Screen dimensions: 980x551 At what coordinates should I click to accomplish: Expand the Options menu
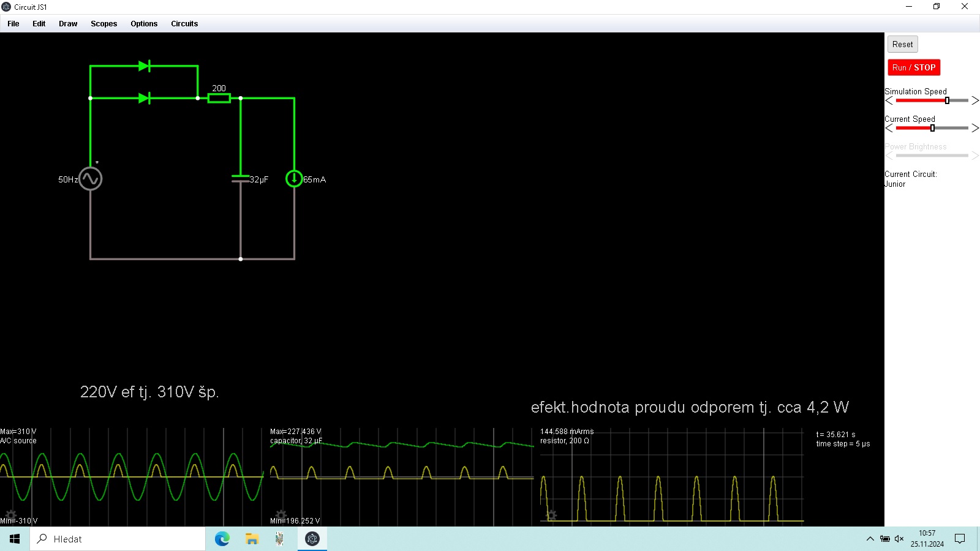point(144,24)
